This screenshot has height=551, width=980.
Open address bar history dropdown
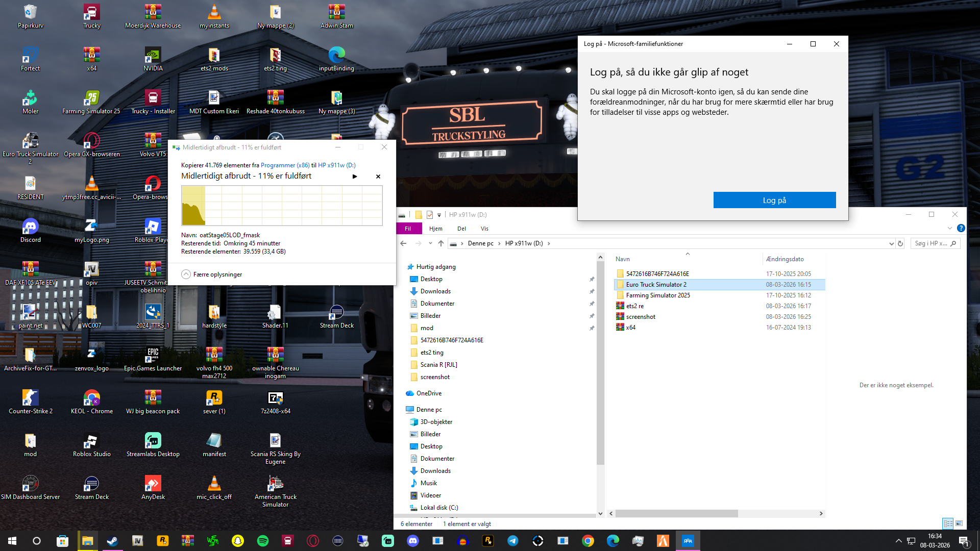pyautogui.click(x=891, y=243)
